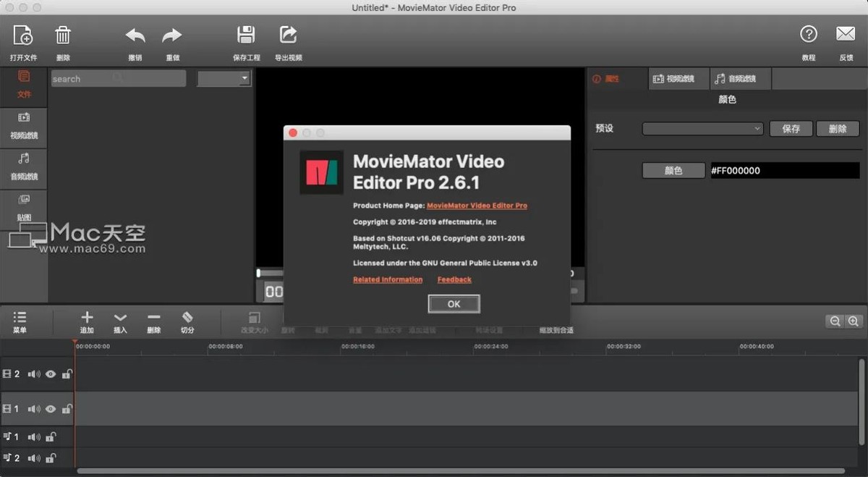Zoom in the timeline with plus magnifier

[x=854, y=321]
